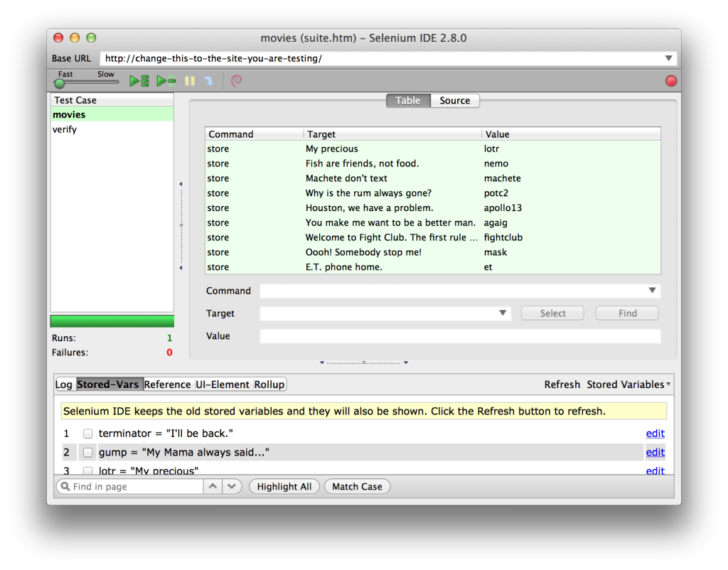Check the lotr variable checkbox
This screenshot has width=728, height=570.
coord(87,470)
